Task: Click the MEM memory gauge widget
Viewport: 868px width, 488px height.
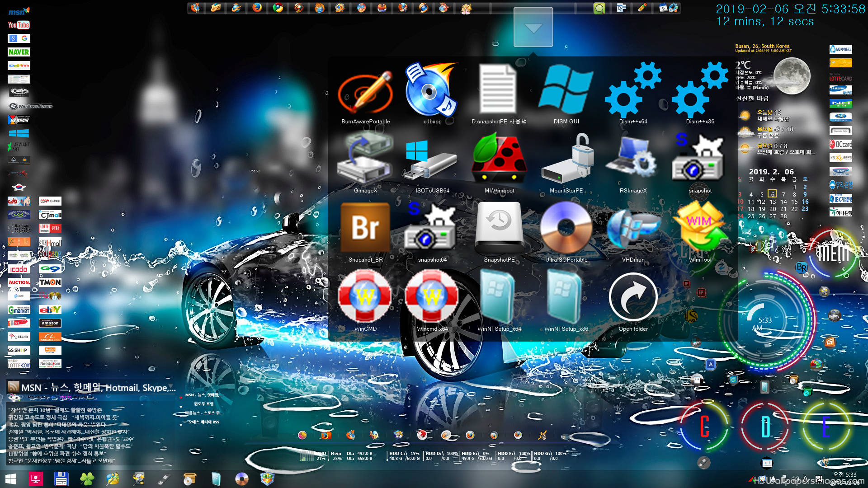Action: (x=834, y=253)
